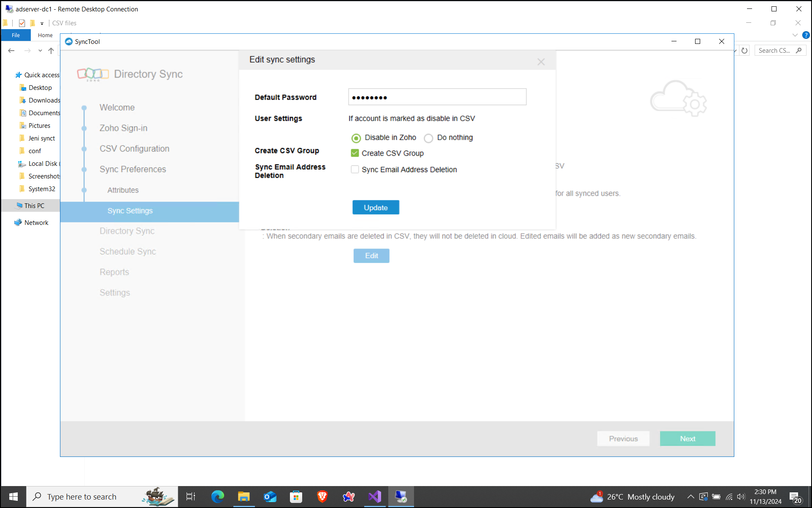Select the Do nothing radio option
Screen dimensions: 812x508
428,138
